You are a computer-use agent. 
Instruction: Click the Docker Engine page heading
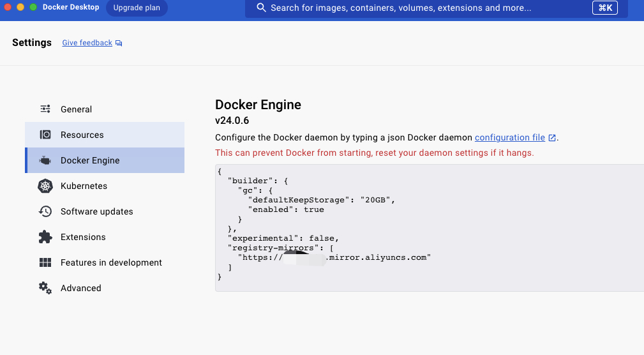[258, 105]
